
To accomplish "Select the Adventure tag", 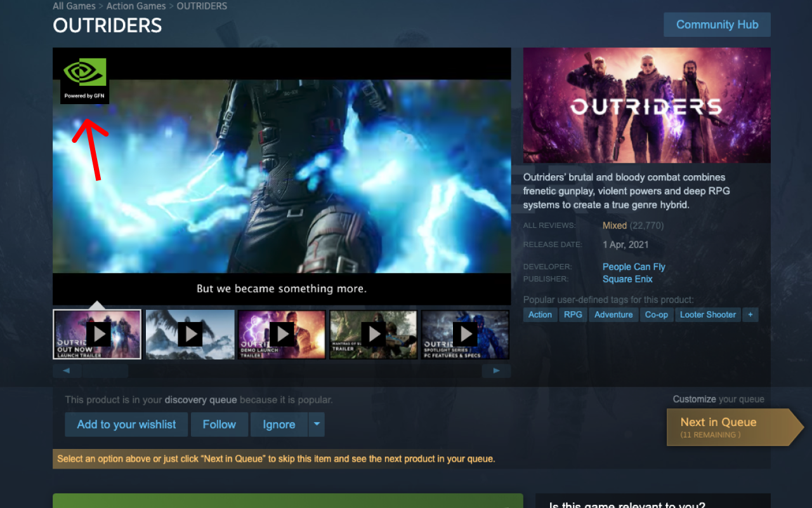I will (x=613, y=314).
